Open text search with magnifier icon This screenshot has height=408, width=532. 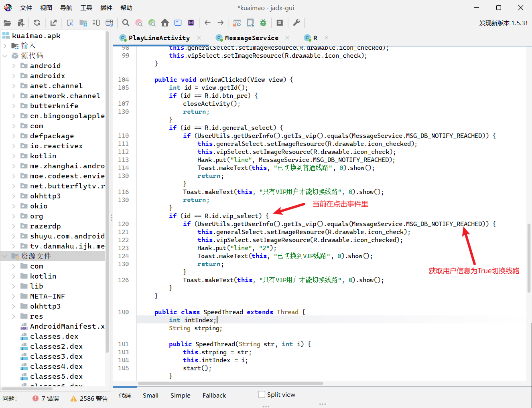[126, 23]
